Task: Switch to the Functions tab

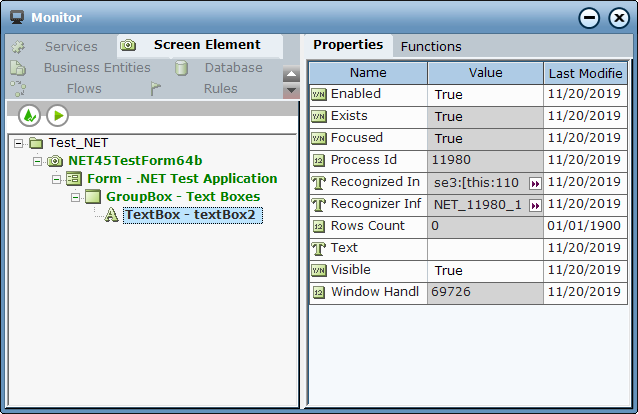Action: click(431, 46)
